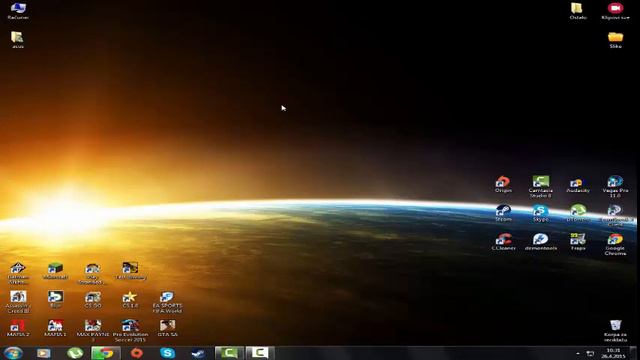Viewport: 640px width, 360px height.
Task: Launch Pro Evolution Soccer 2015 shortcut
Action: pyautogui.click(x=130, y=331)
